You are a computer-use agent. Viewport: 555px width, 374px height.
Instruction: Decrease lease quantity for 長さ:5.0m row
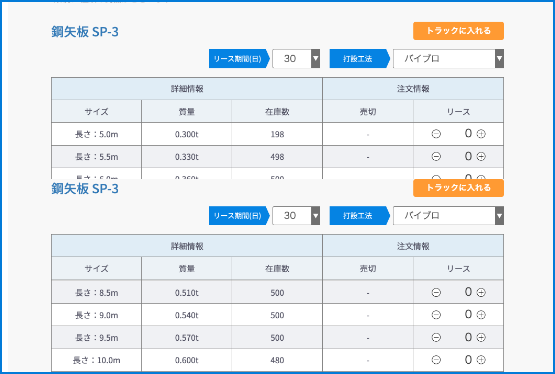point(436,134)
